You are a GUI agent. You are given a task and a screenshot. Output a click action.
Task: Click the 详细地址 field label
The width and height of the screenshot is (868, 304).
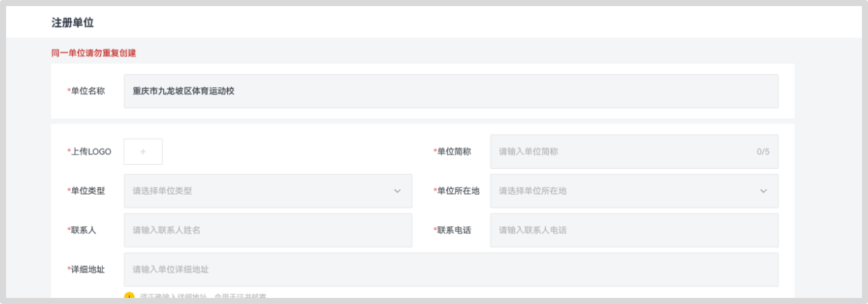tap(87, 270)
